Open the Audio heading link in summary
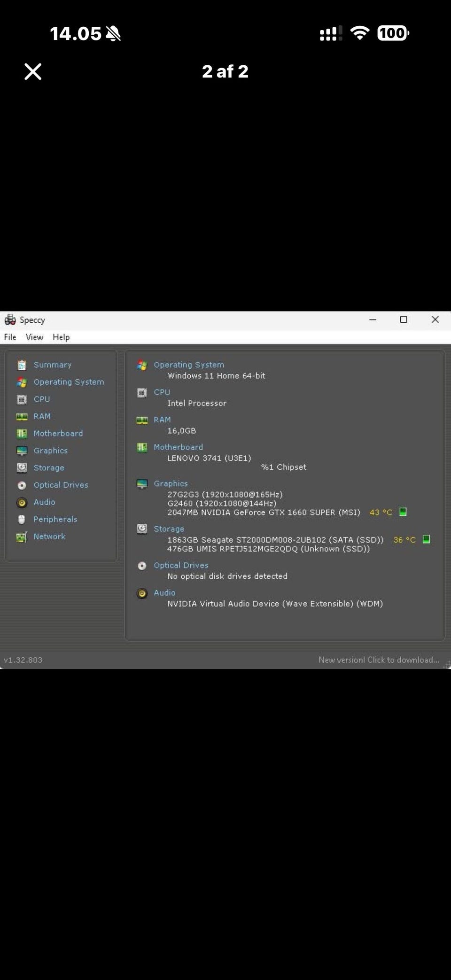Screen dimensions: 451x980 pyautogui.click(x=164, y=593)
